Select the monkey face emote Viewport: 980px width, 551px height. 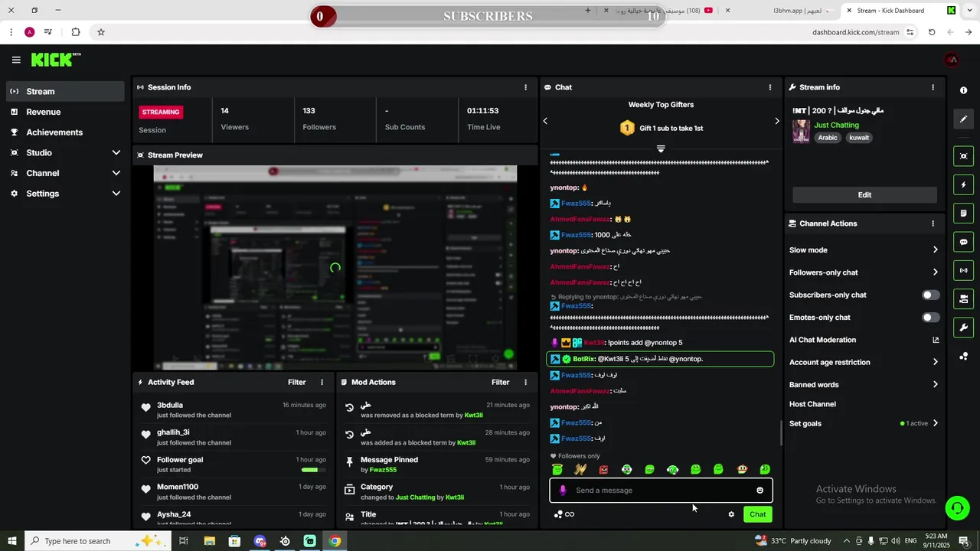coord(741,469)
